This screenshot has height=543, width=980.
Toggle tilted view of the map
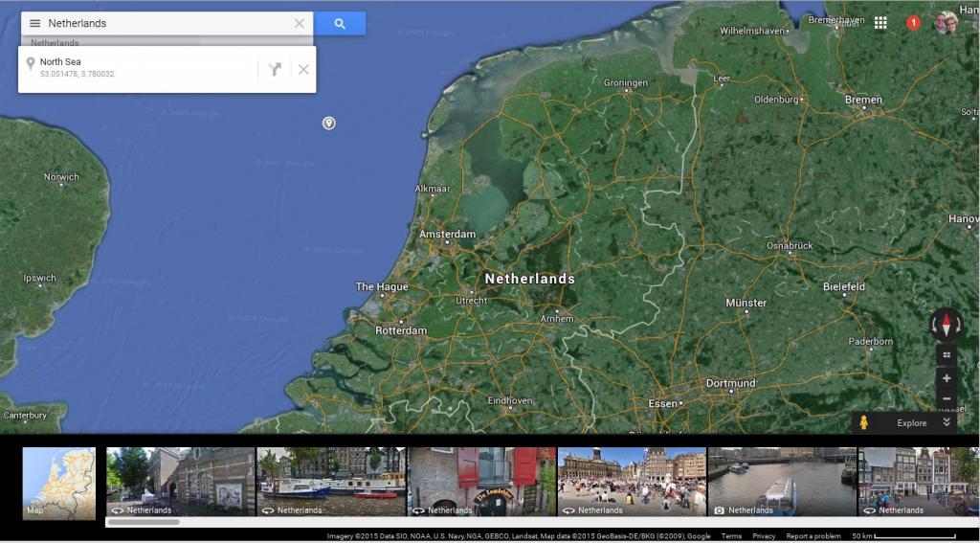[947, 354]
